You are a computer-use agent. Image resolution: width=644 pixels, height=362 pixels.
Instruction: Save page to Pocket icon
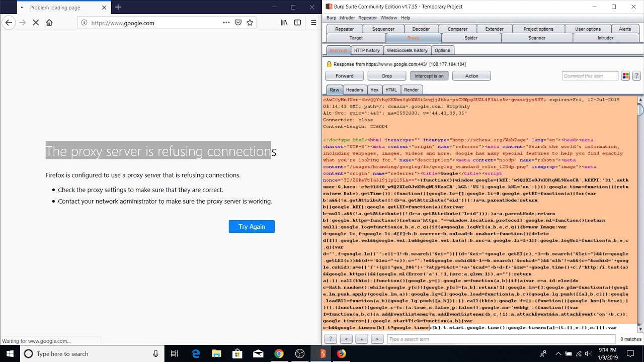click(x=238, y=23)
